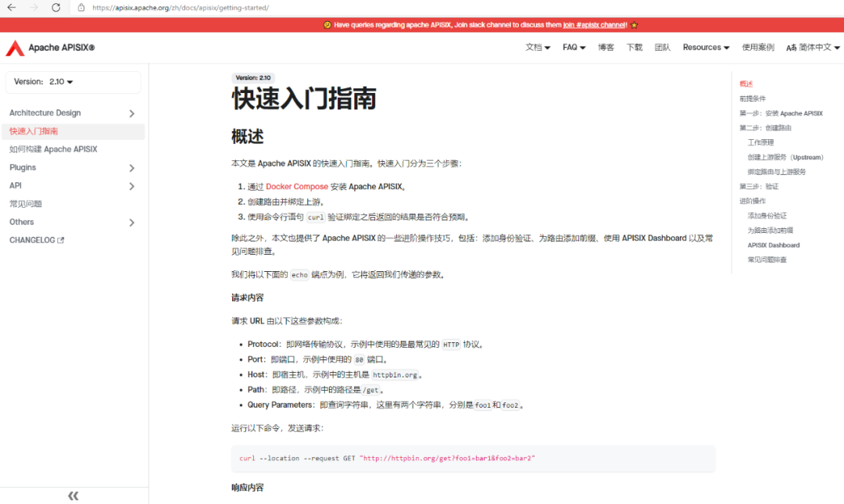
Task: Expand the Architecture Design section chevron
Action: (132, 113)
